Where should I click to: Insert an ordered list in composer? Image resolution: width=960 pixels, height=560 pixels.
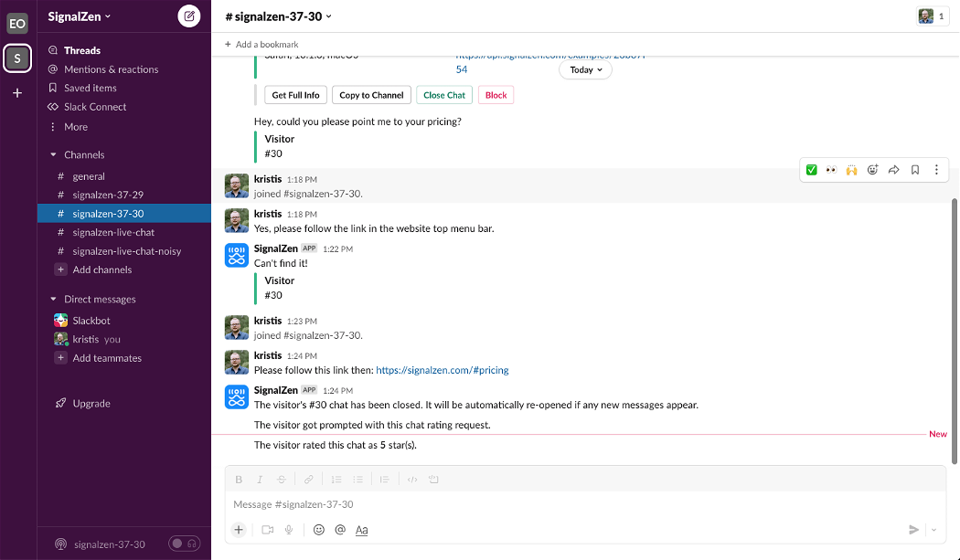coord(336,480)
